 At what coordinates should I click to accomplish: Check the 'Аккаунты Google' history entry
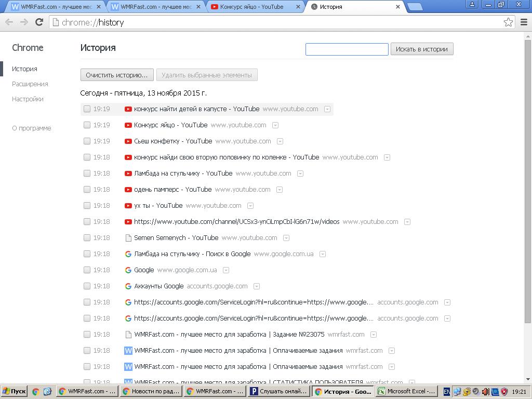(x=87, y=286)
